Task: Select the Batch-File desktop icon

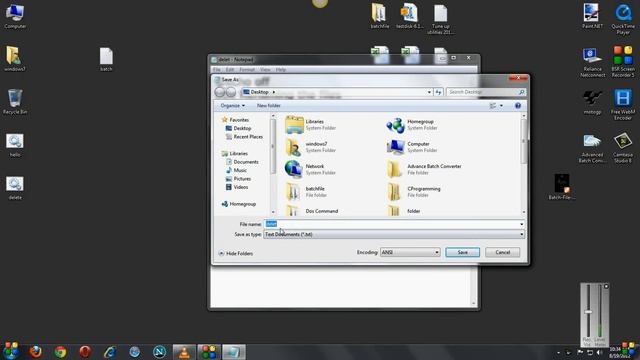Action: pos(562,187)
